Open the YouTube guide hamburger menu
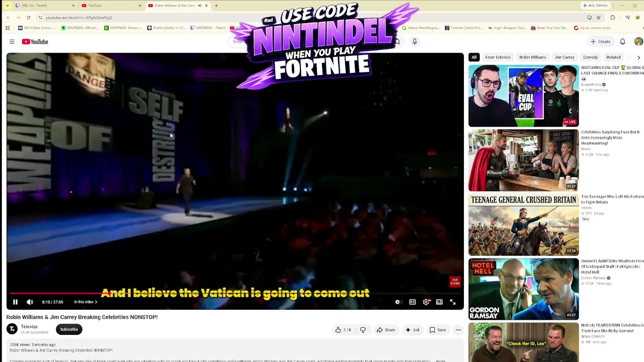The image size is (644, 362). (x=12, y=42)
